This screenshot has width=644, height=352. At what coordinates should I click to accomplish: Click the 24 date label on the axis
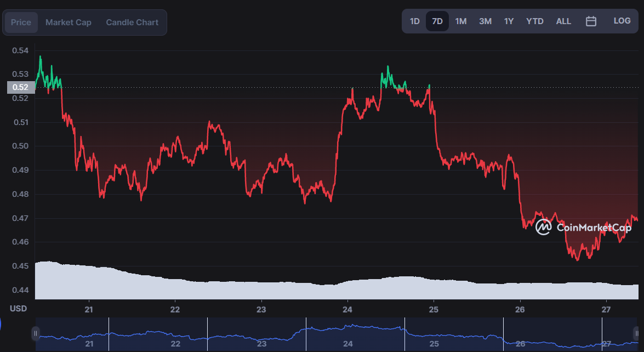[347, 310]
